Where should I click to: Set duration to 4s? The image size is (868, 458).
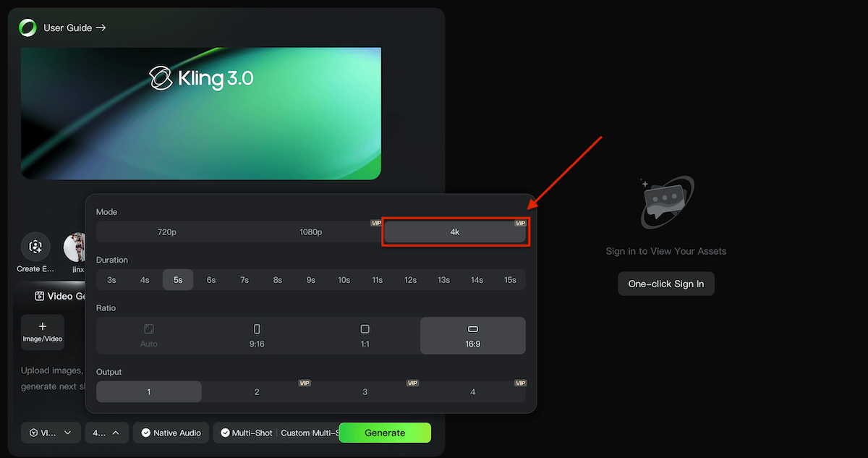click(x=145, y=280)
